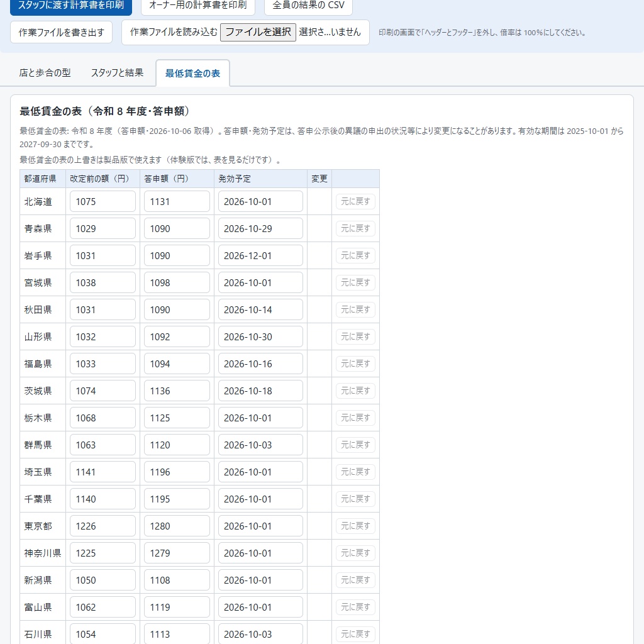Click 元に戻す in 北海道 row
644x644 pixels.
click(355, 201)
